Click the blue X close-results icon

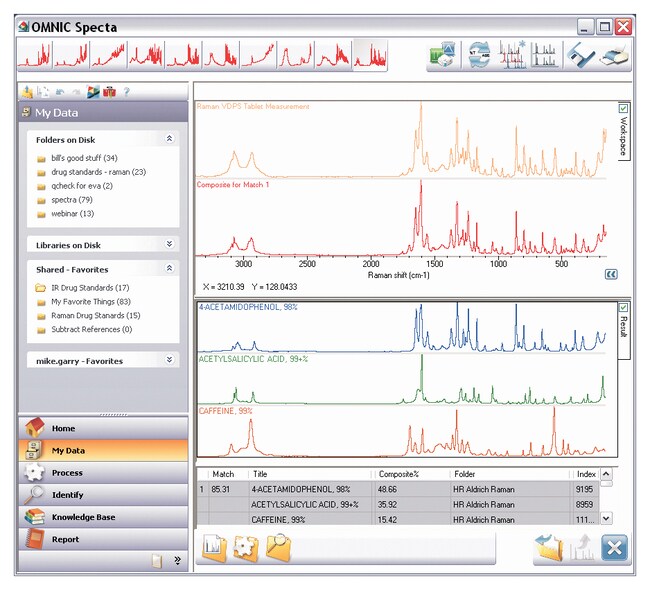click(613, 548)
